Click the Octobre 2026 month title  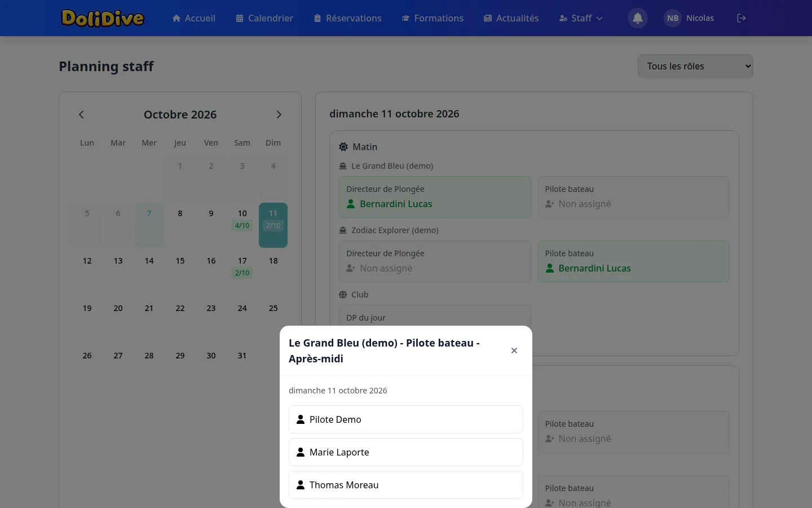(180, 115)
